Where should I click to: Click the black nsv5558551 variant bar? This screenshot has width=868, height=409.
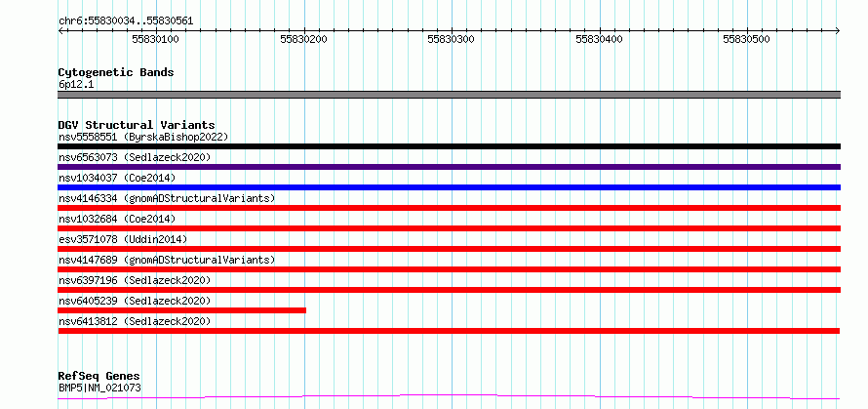pos(449,146)
